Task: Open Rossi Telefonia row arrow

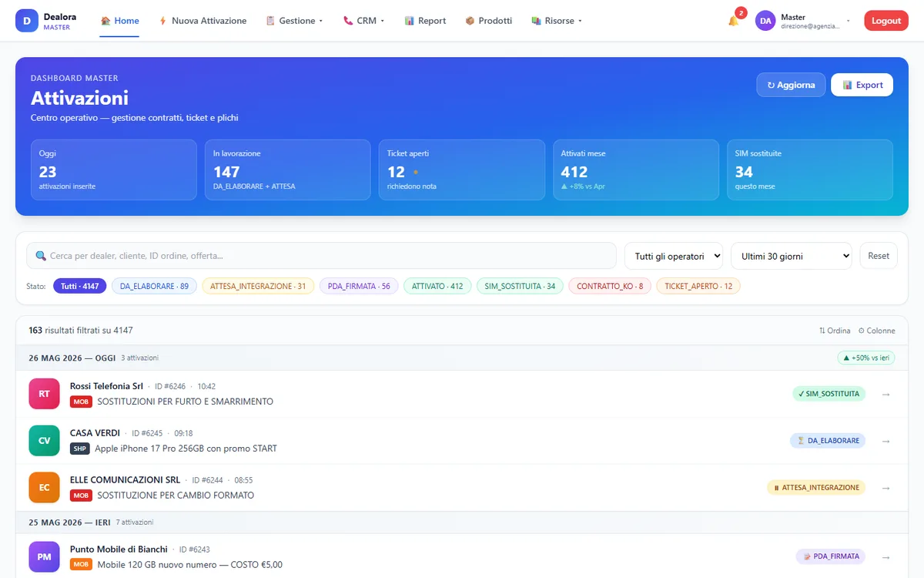Action: [885, 394]
